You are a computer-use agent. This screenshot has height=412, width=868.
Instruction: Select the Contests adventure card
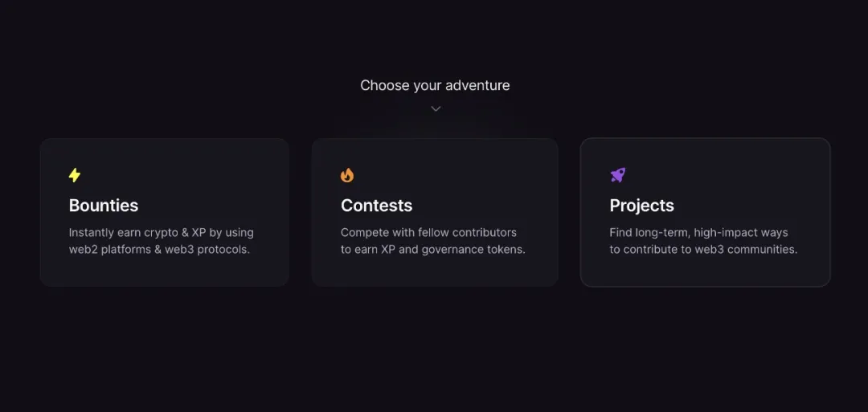435,269
